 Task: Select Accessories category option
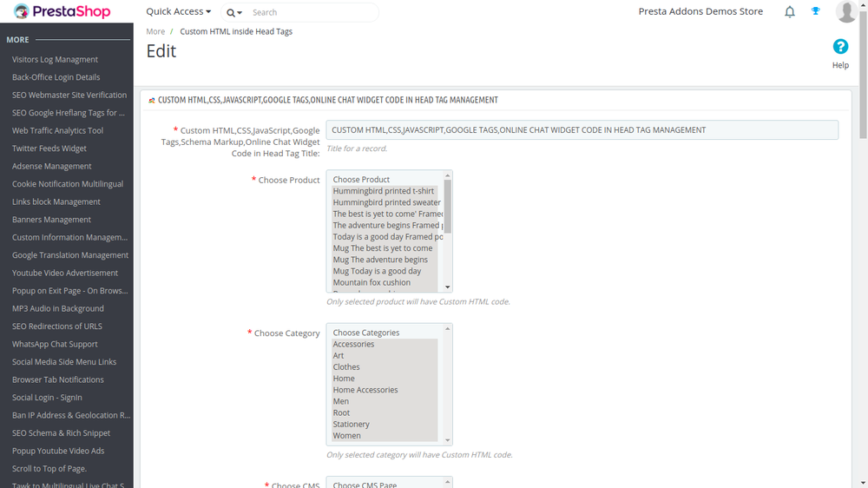pos(385,344)
